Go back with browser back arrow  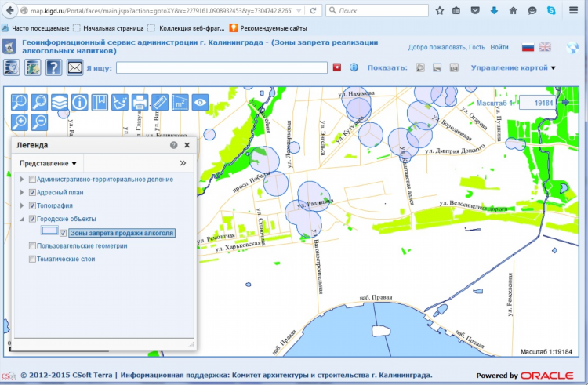10,10
